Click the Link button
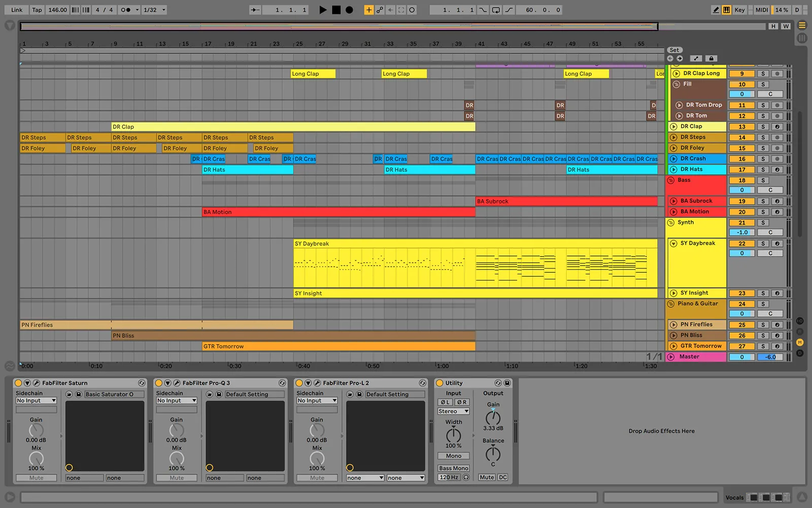The height and width of the screenshot is (508, 812). 17,10
